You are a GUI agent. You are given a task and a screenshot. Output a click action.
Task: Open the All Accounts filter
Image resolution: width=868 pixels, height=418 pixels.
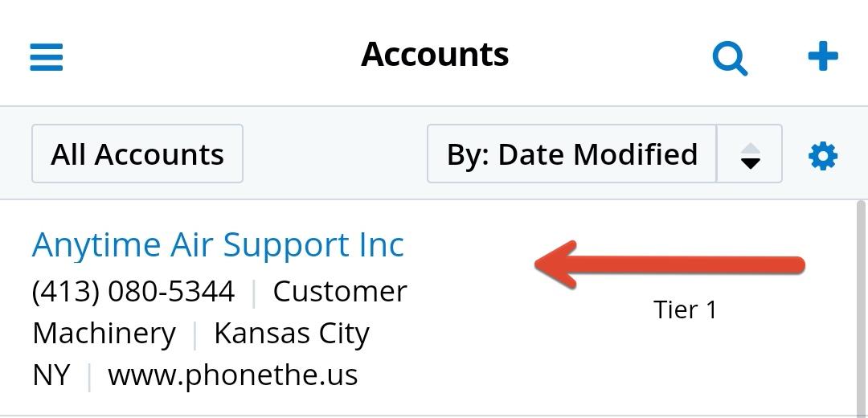pyautogui.click(x=137, y=154)
